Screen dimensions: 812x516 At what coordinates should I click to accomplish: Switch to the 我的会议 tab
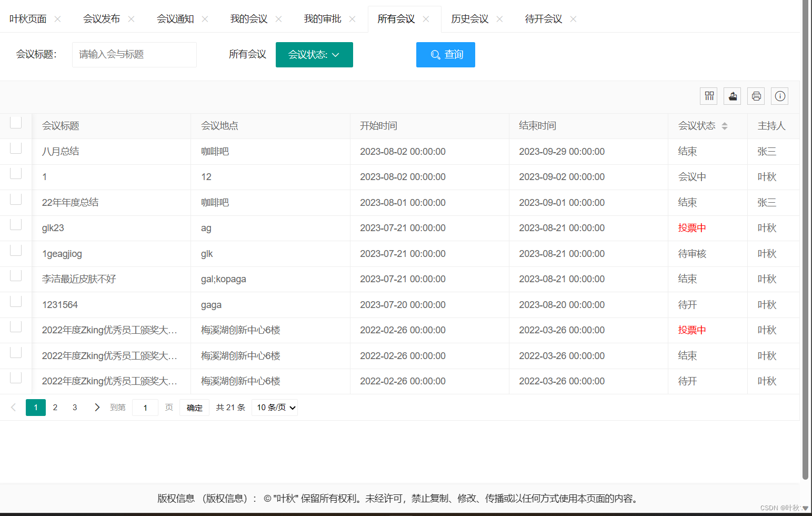[x=249, y=19]
